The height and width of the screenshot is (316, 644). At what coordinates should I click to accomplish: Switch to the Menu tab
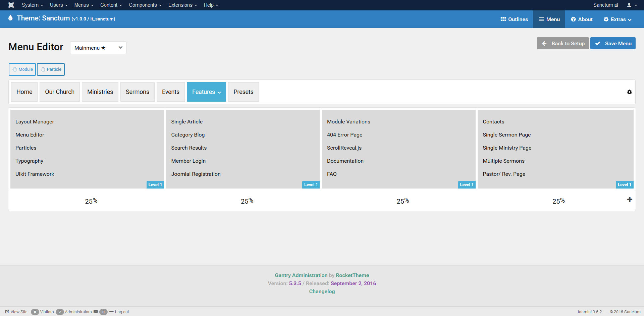549,19
